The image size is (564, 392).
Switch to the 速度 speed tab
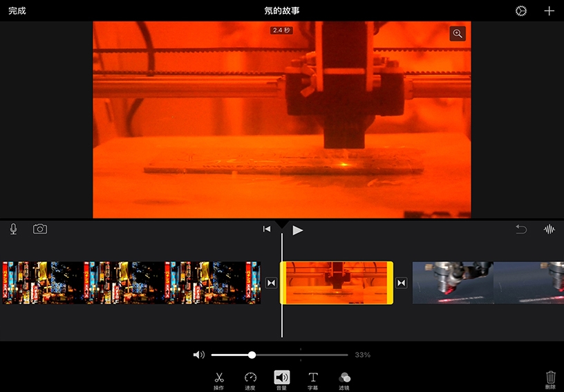250,380
